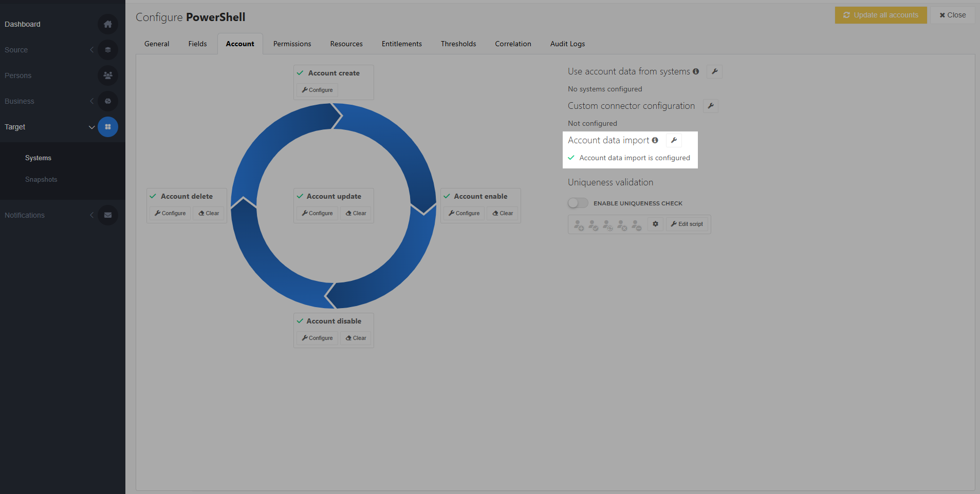This screenshot has height=494, width=980.
Task: Click info icon beside Account data import
Action: [x=655, y=140]
